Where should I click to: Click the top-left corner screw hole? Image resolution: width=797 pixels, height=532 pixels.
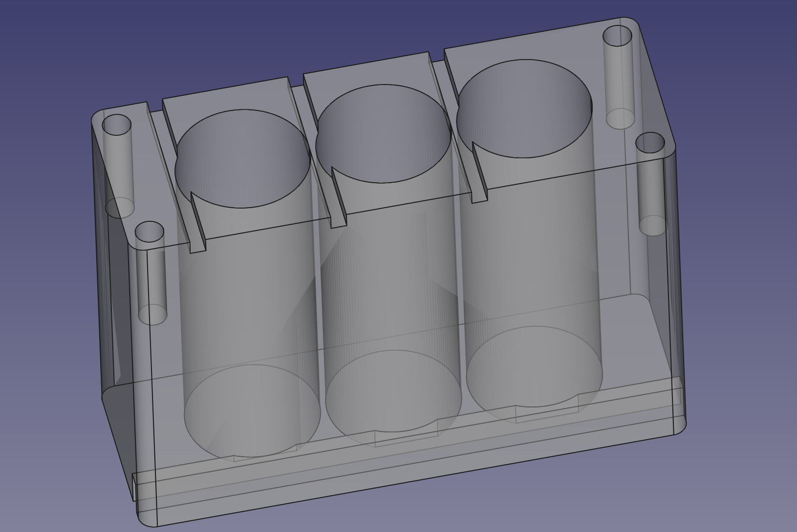click(x=117, y=126)
